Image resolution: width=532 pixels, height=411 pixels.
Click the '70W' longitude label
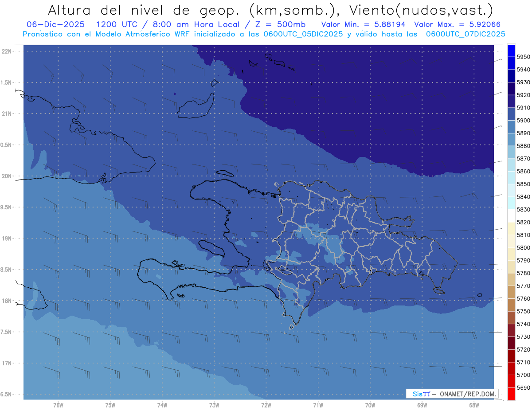click(x=370, y=405)
